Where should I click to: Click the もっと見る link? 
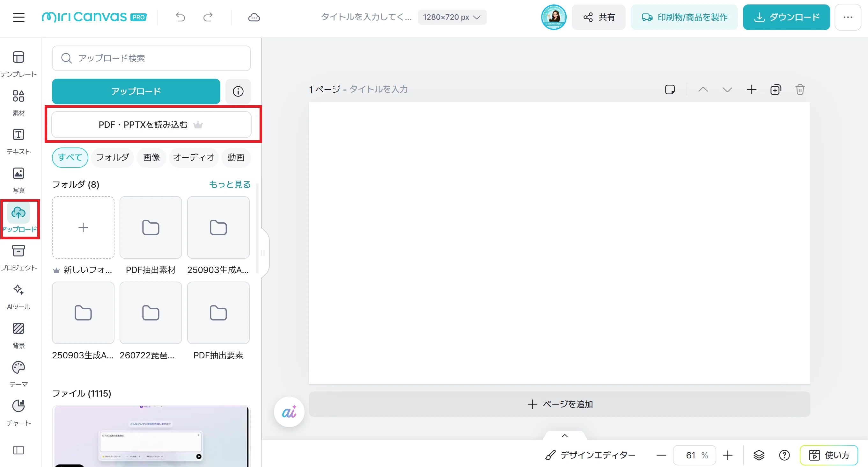[x=230, y=184]
